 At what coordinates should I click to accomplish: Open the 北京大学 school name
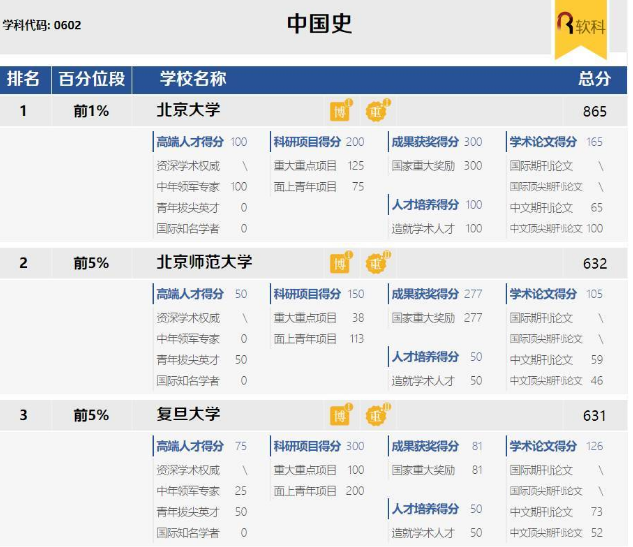(188, 110)
